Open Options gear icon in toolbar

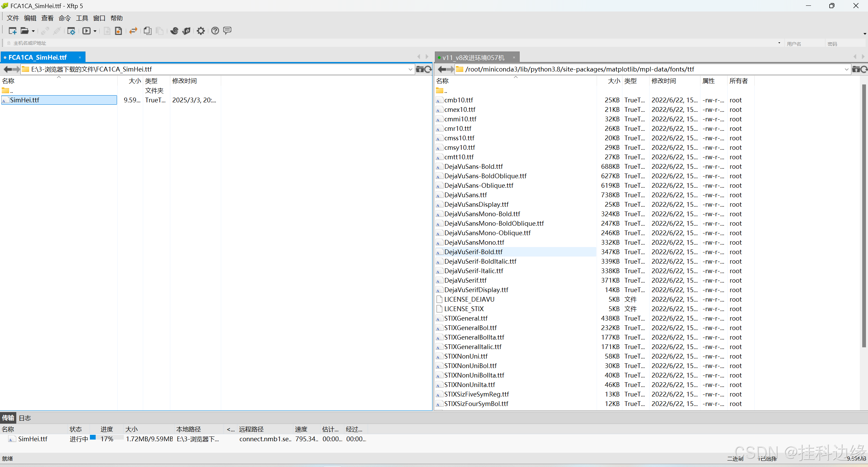(x=201, y=31)
